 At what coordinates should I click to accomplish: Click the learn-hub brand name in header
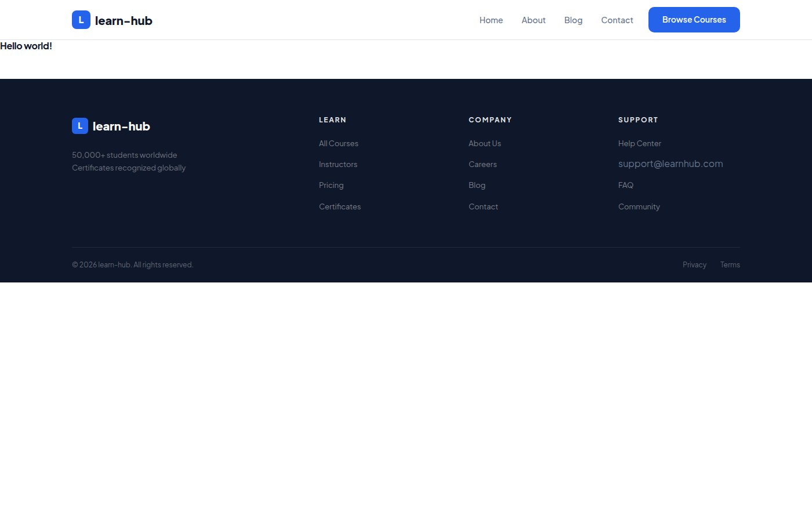point(124,21)
